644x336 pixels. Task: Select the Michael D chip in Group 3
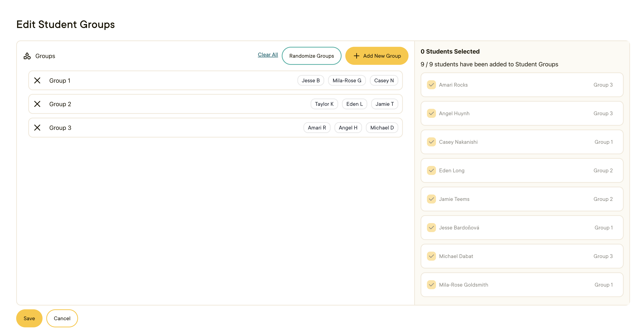pyautogui.click(x=382, y=127)
